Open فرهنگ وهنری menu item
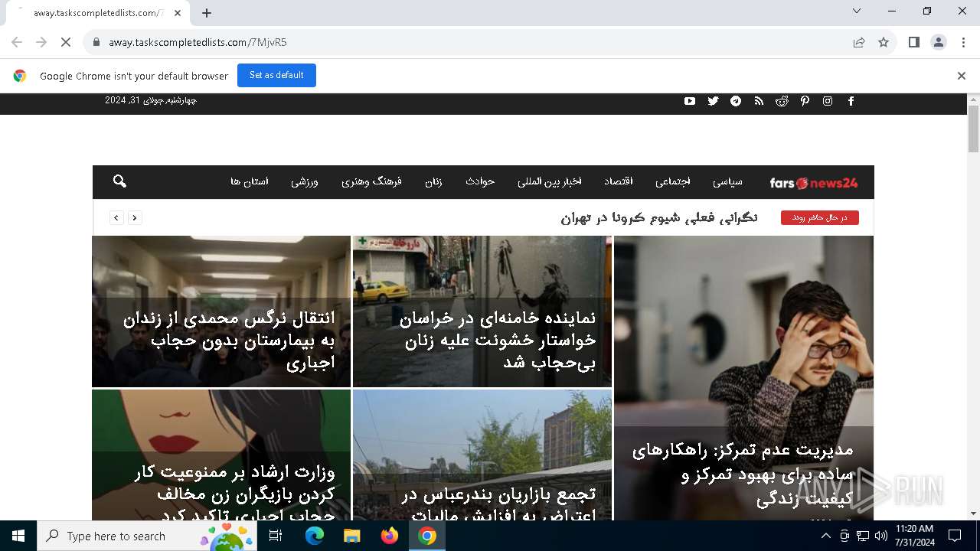980x551 pixels. (371, 181)
